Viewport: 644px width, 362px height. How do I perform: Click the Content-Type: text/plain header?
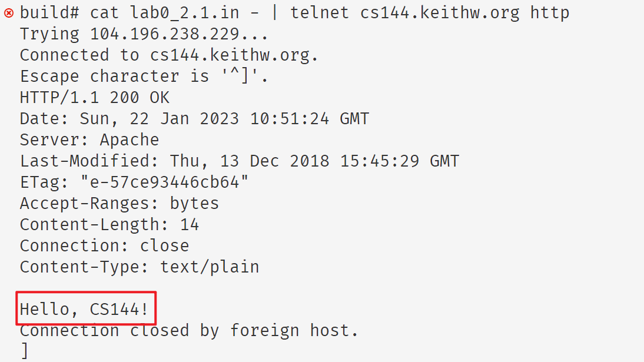point(140,267)
